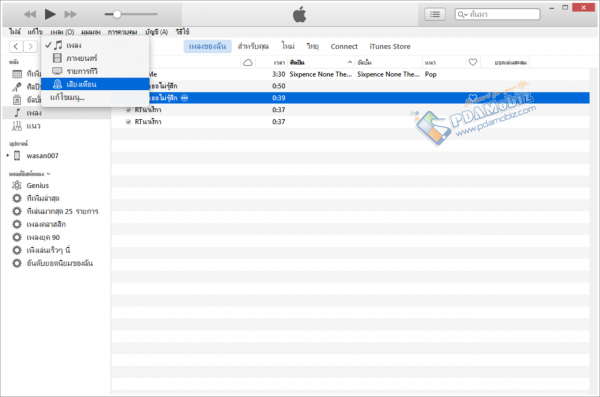Click the Albums icon in sidebar

point(17,100)
